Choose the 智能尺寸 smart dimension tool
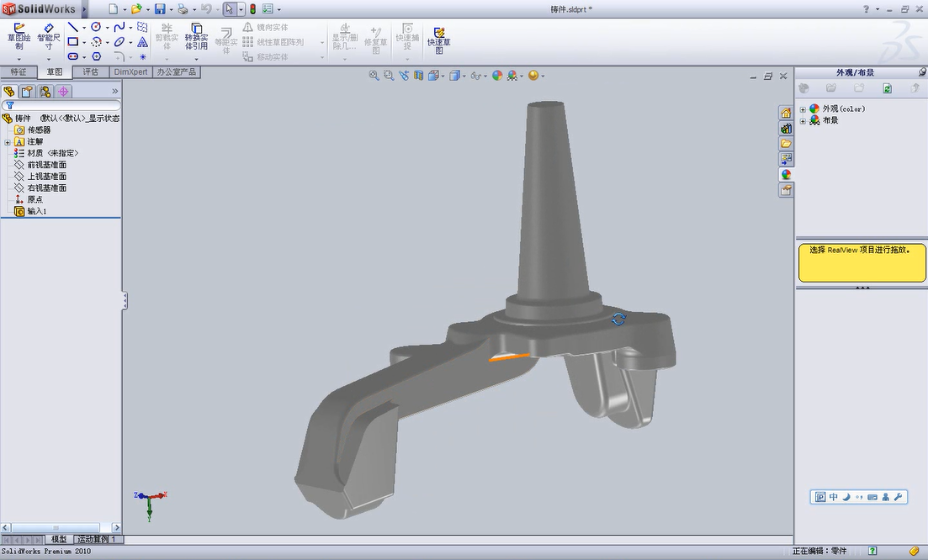The height and width of the screenshot is (560, 928). [49, 37]
